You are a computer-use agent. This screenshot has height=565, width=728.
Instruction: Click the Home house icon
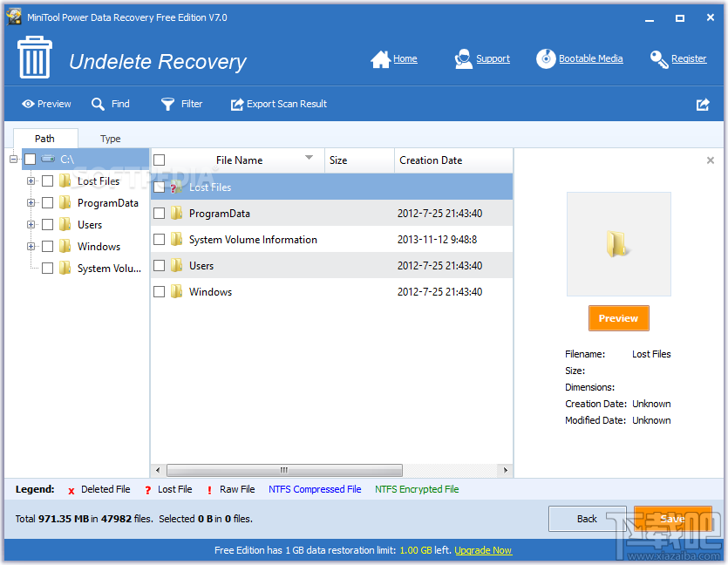click(x=380, y=59)
